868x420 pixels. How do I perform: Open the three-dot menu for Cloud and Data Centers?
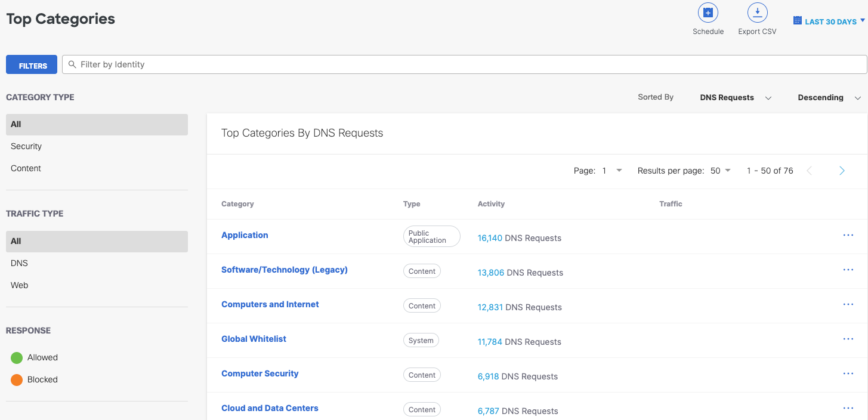click(848, 408)
